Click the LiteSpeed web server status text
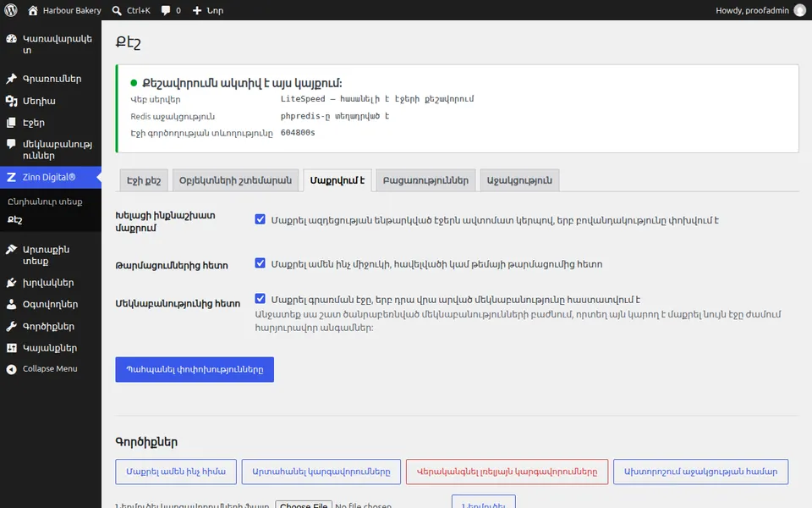This screenshot has height=508, width=812. [377, 99]
